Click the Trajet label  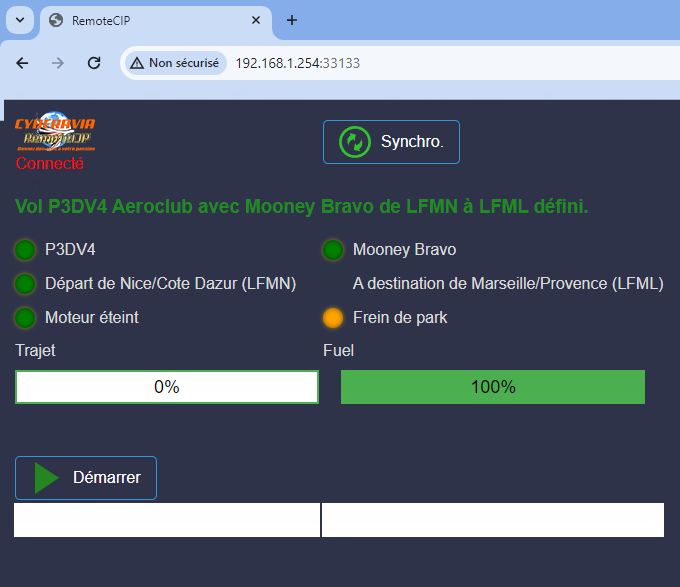click(x=35, y=350)
